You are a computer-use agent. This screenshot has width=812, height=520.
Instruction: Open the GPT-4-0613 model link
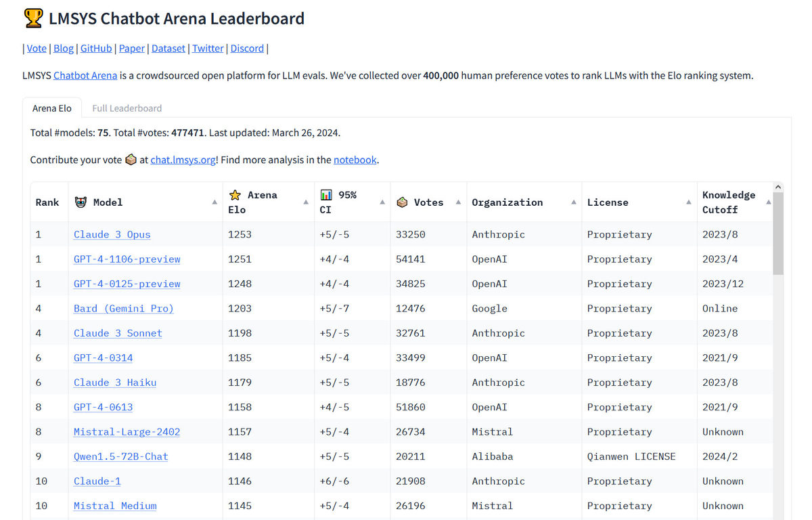pyautogui.click(x=104, y=407)
